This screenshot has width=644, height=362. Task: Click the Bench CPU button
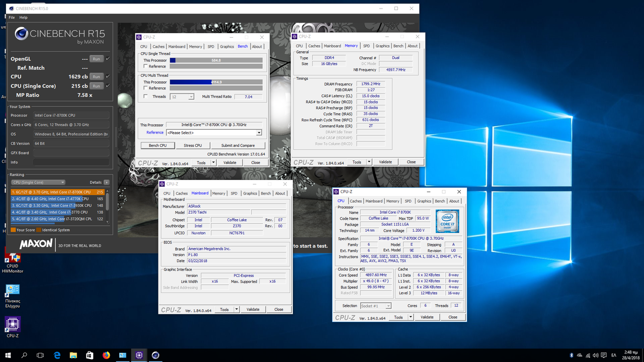tap(157, 145)
